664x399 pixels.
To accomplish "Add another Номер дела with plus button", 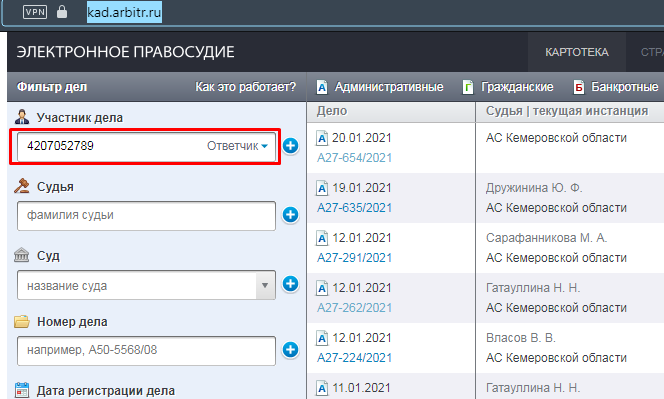I will click(x=290, y=350).
